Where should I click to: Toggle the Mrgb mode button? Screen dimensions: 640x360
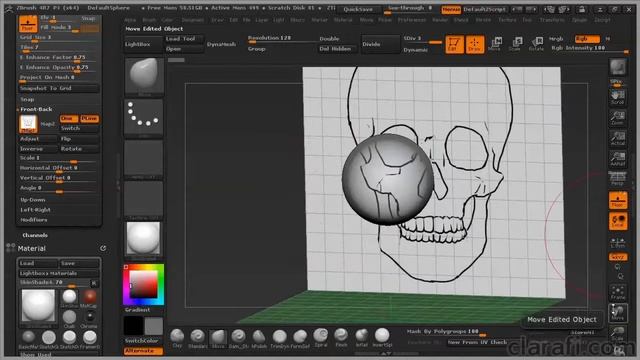556,39
